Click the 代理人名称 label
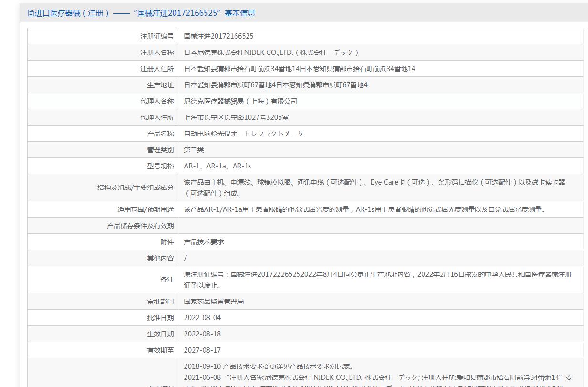Image resolution: width=588 pixels, height=387 pixels. [157, 101]
